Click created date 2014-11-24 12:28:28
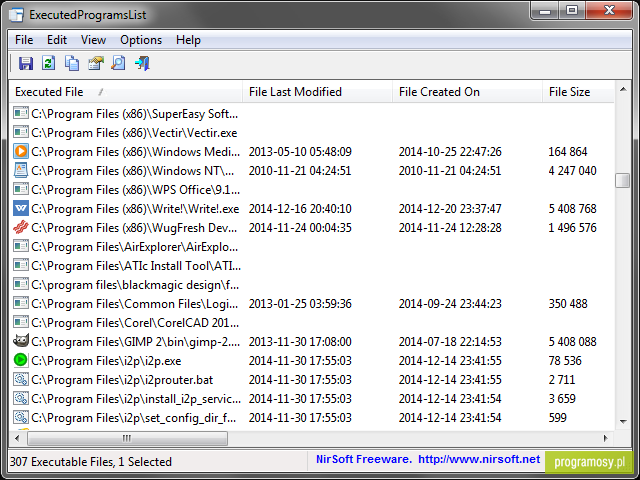 click(450, 228)
